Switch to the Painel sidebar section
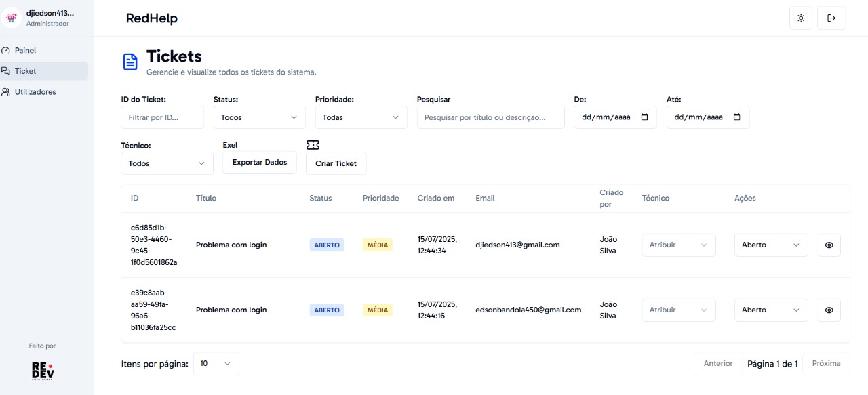The height and width of the screenshot is (395, 868). pos(24,50)
